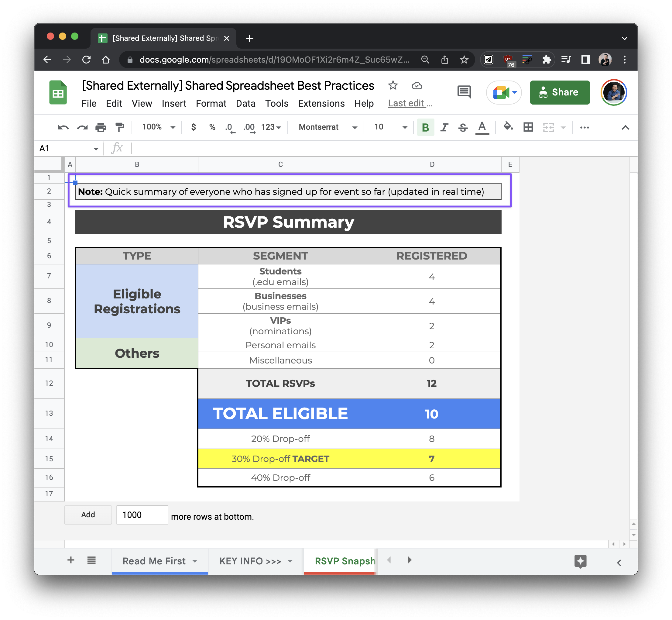Click the print icon
The width and height of the screenshot is (672, 620).
click(101, 127)
